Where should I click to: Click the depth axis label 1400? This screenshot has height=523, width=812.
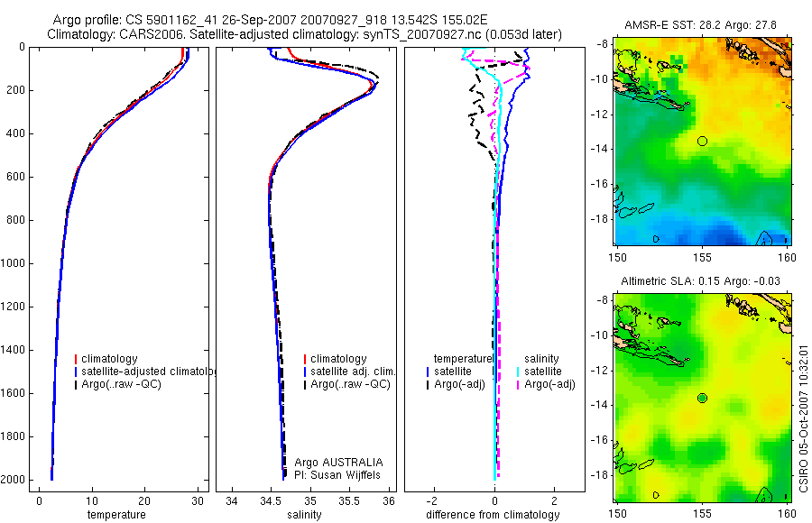coord(13,350)
